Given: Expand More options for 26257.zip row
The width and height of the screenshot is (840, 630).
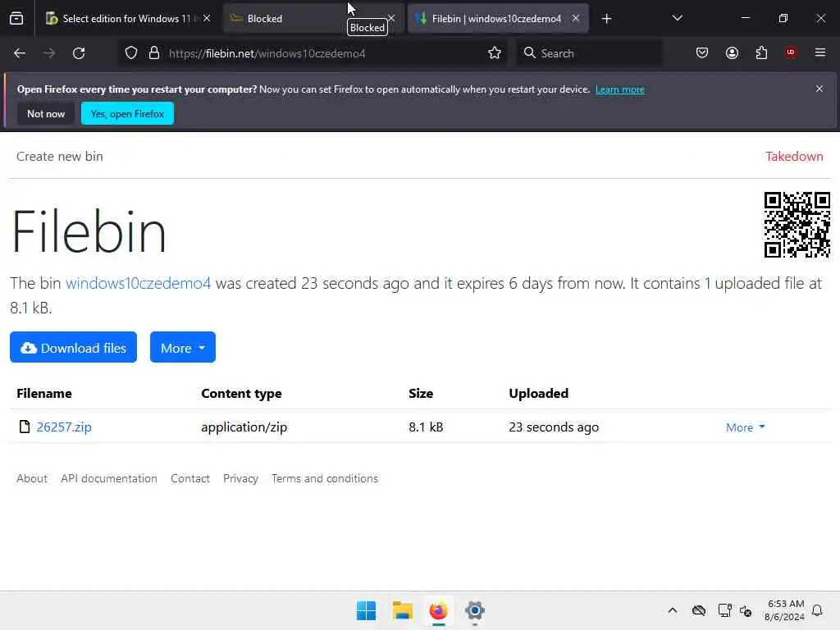Looking at the screenshot, I should [745, 427].
